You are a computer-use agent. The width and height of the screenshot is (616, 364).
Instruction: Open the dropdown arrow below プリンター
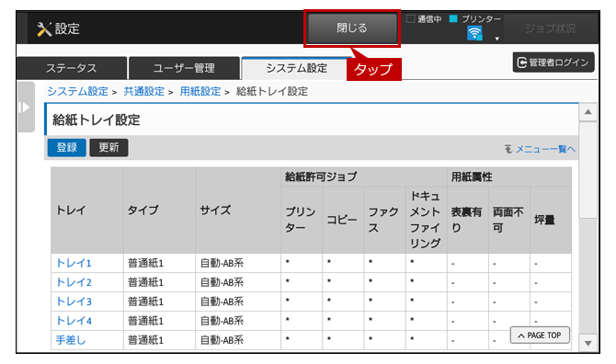click(497, 39)
